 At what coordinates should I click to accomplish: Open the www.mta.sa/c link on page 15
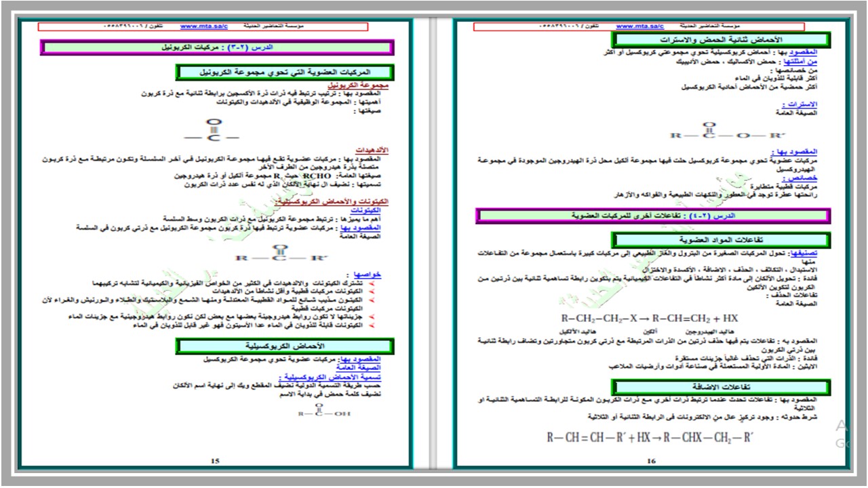coord(203,26)
